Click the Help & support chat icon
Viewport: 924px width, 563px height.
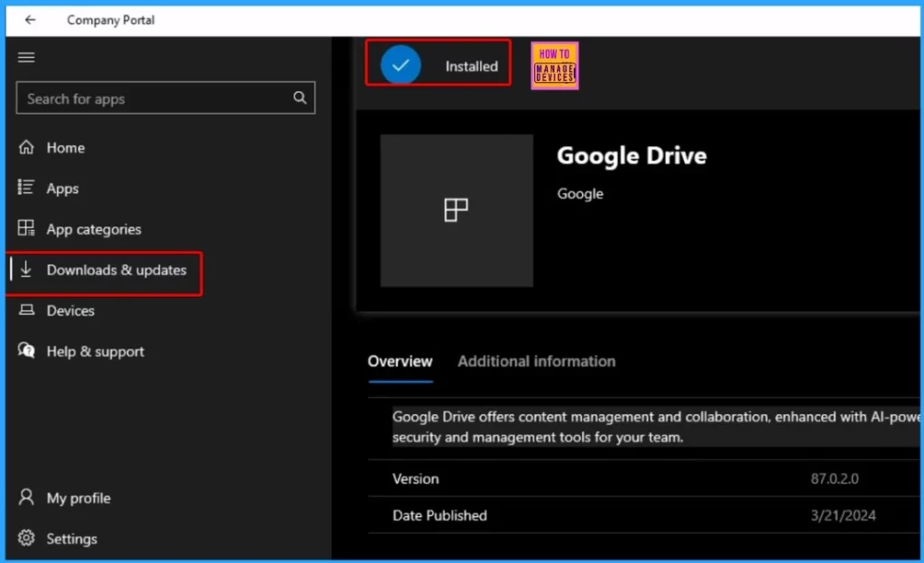26,350
